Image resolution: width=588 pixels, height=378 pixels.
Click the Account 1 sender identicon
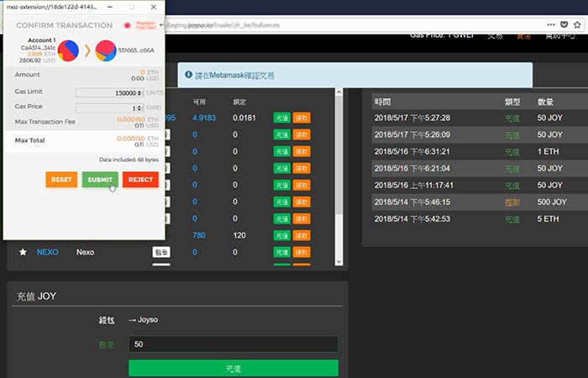68,50
